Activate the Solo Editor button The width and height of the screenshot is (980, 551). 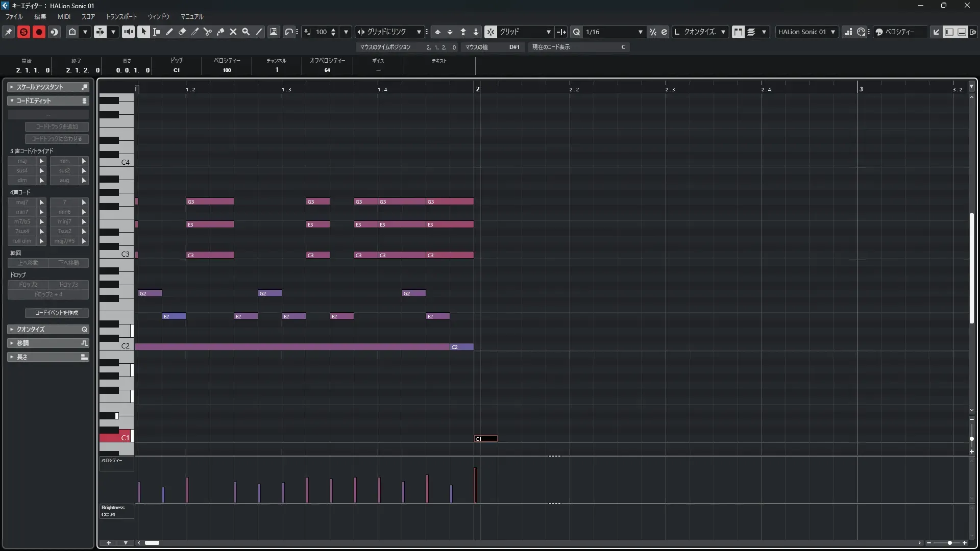pos(23,32)
